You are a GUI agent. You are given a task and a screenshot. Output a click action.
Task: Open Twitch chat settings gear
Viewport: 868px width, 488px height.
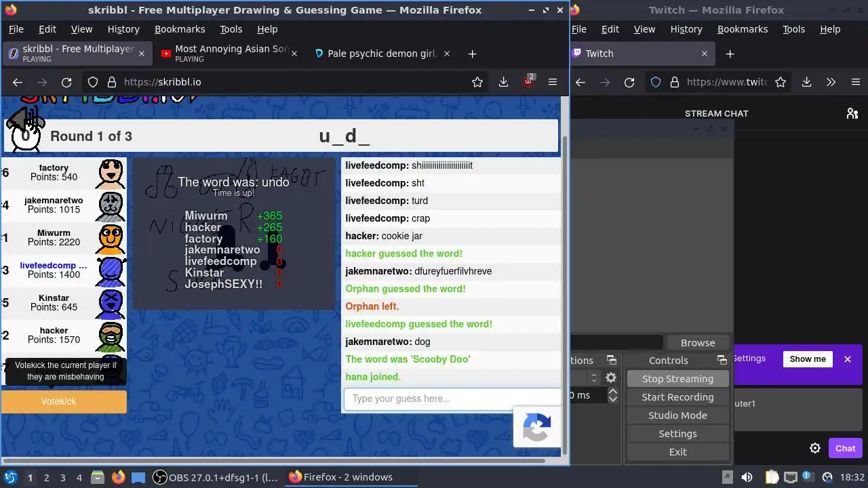[815, 448]
